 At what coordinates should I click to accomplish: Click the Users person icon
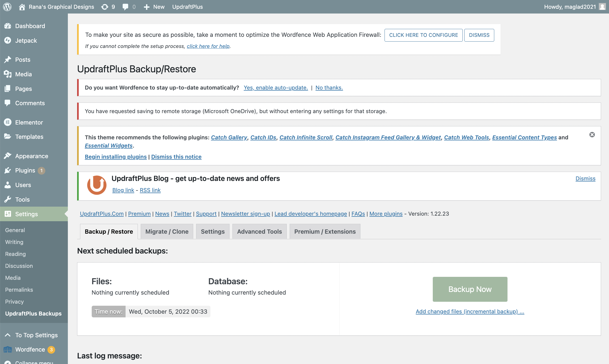point(8,185)
